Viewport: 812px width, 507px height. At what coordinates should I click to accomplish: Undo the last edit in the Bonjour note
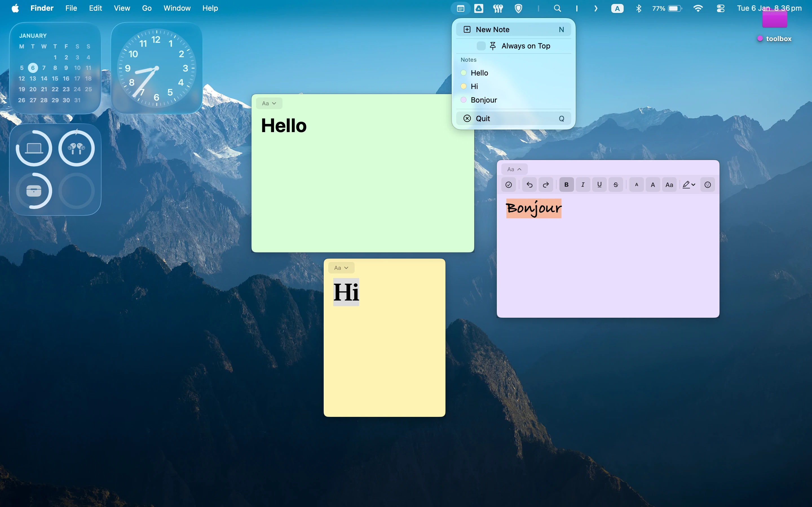529,184
